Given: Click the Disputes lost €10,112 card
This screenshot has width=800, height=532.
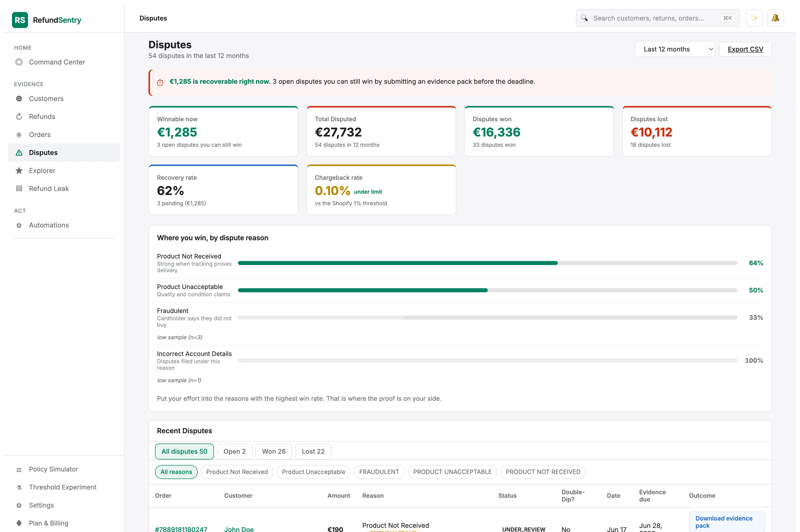Looking at the screenshot, I should pos(697,132).
